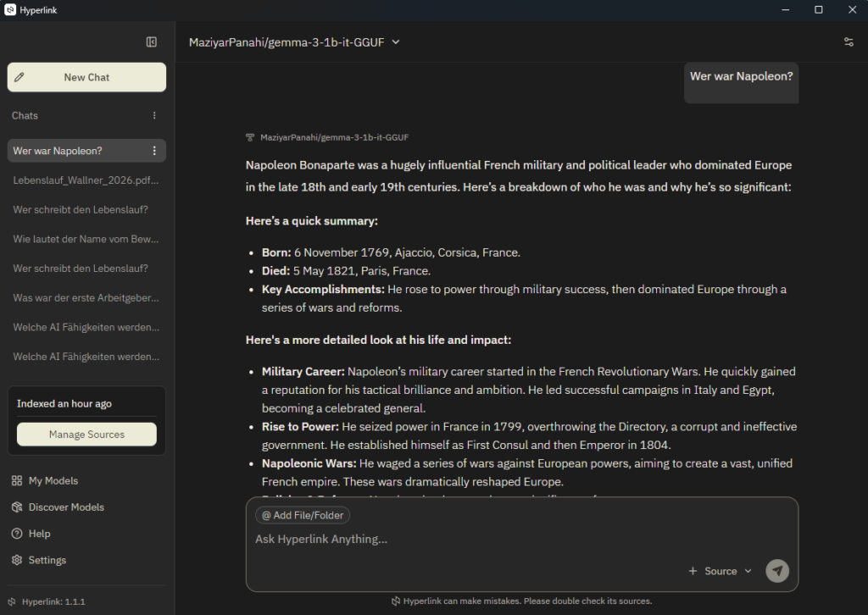Image resolution: width=868 pixels, height=615 pixels.
Task: Open model settings sliders icon
Action: pos(849,42)
